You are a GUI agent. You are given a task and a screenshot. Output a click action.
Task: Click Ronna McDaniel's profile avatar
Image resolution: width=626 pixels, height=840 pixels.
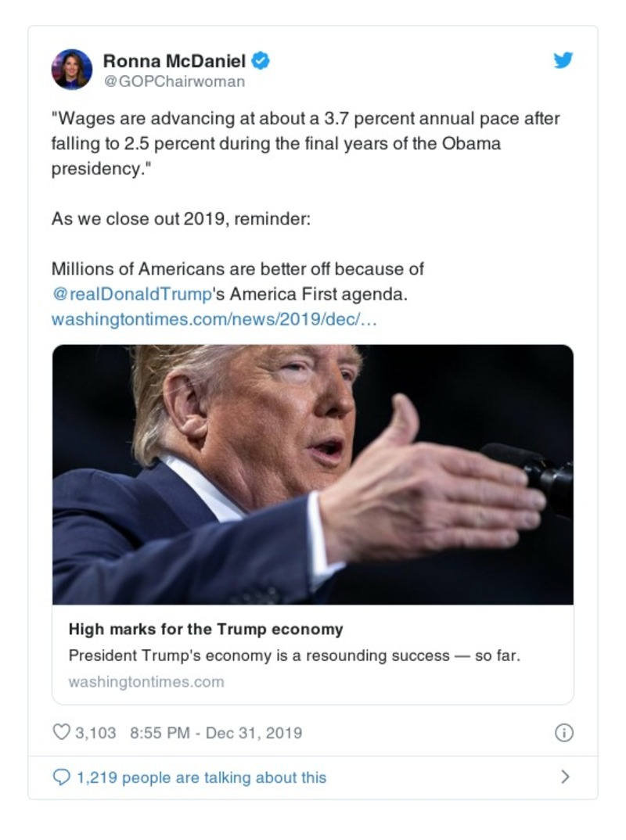(x=73, y=66)
